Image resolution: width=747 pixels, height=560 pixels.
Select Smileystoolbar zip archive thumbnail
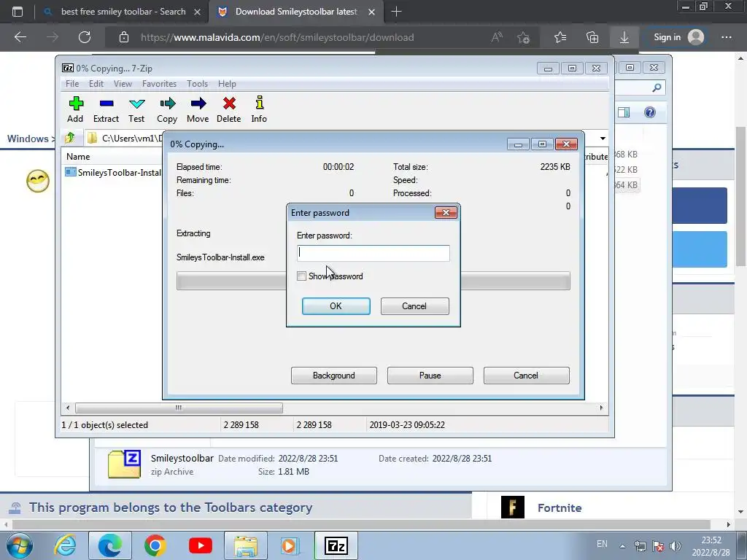click(124, 464)
